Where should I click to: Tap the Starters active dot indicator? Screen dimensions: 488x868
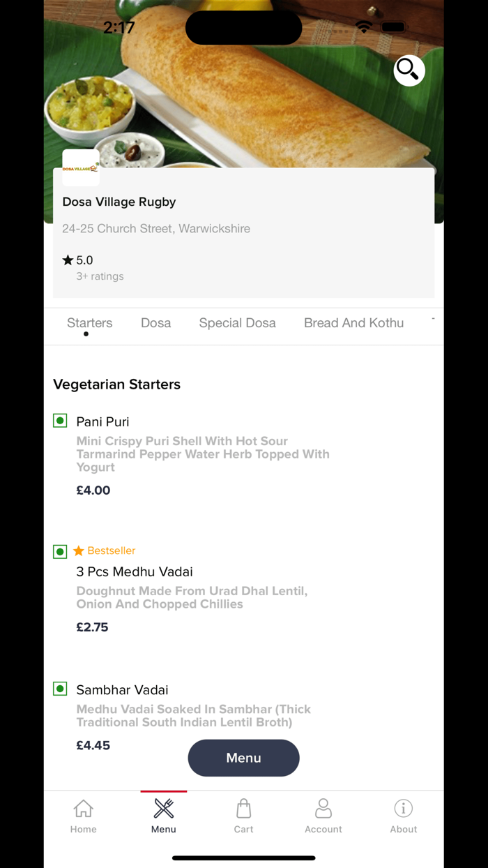point(86,334)
